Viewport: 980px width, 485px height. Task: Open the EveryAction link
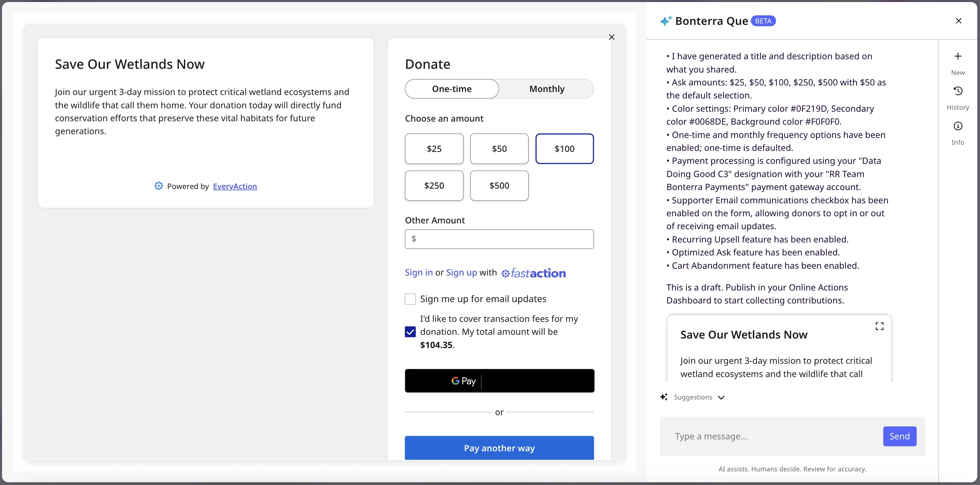tap(235, 186)
